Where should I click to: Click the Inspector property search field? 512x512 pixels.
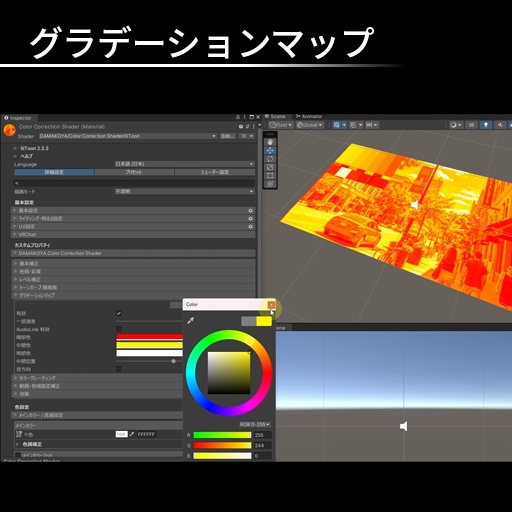point(134,183)
